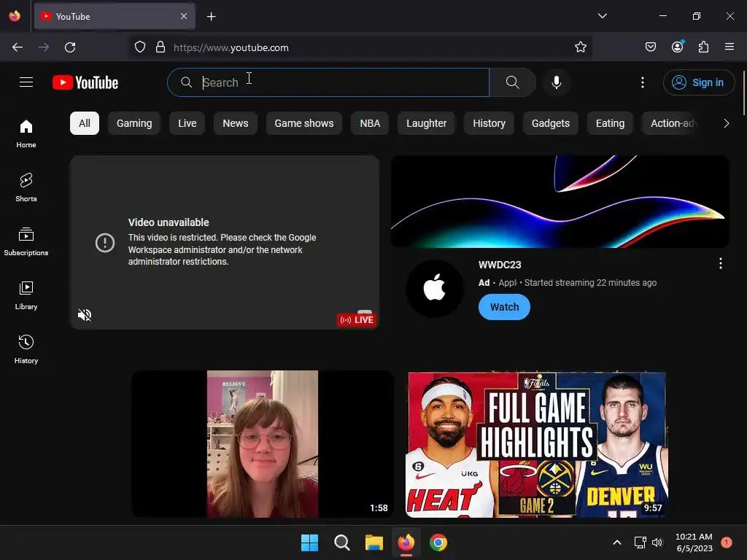747x560 pixels.
Task: Open the WWDC23 ad options menu
Action: (720, 263)
